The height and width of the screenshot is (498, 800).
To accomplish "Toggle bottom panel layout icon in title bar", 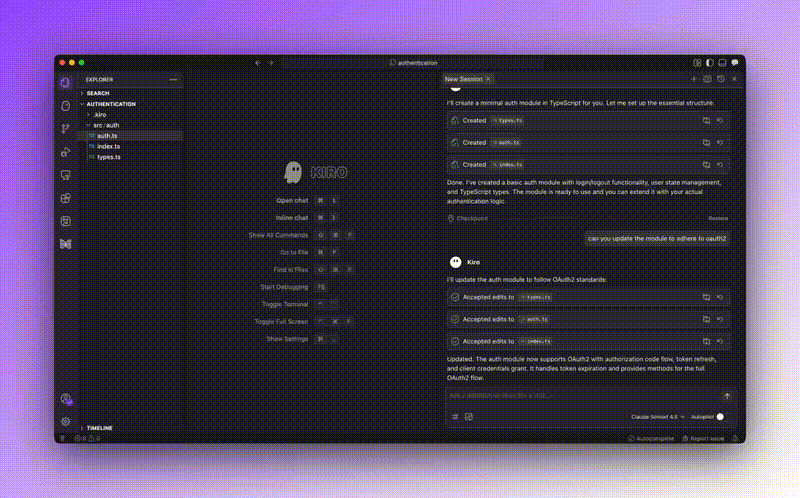I will click(x=722, y=63).
